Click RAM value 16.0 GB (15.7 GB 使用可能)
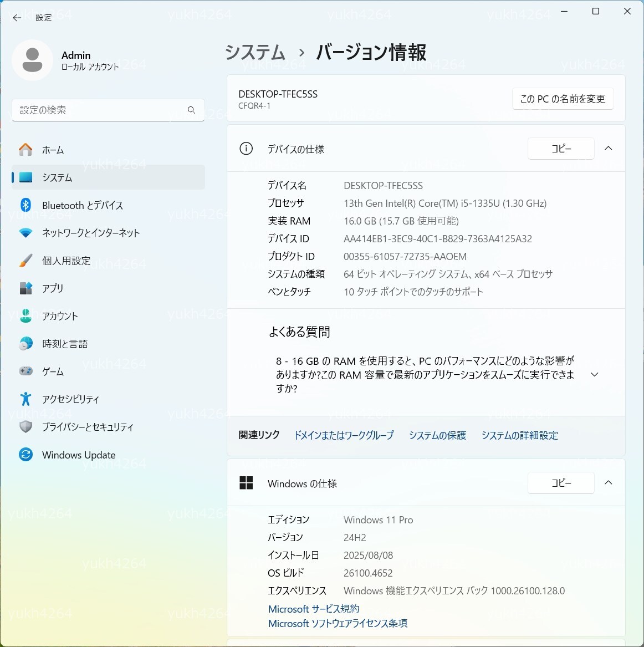 pyautogui.click(x=401, y=221)
